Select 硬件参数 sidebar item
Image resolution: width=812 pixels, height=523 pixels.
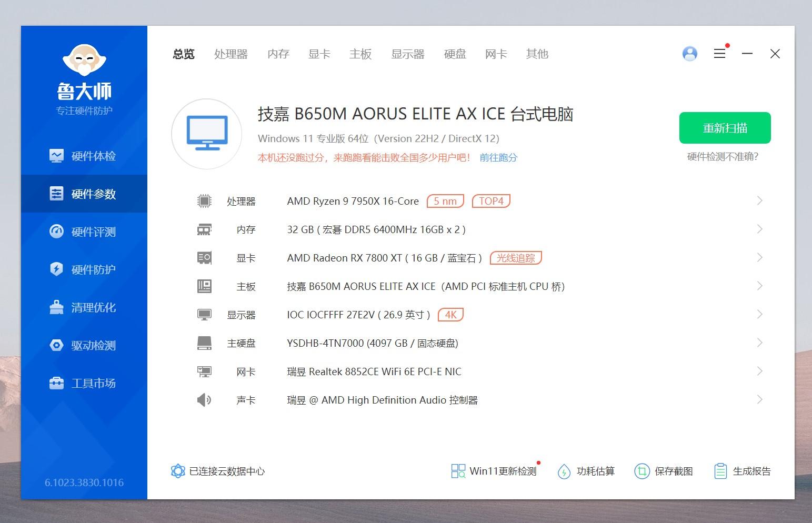[x=84, y=194]
